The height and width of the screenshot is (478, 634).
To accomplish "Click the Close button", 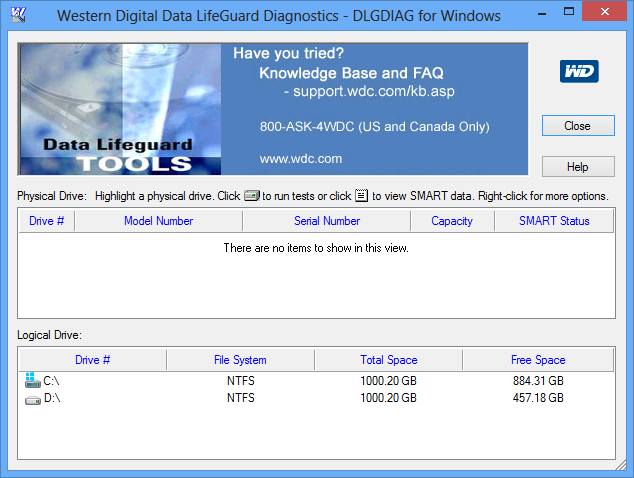I will (x=578, y=126).
